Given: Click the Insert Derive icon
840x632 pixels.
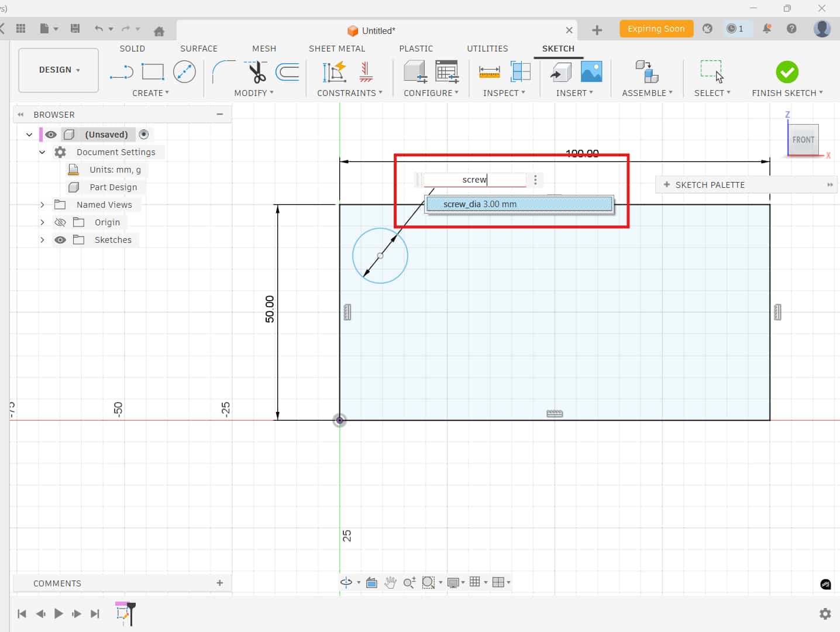Looking at the screenshot, I should click(x=560, y=72).
